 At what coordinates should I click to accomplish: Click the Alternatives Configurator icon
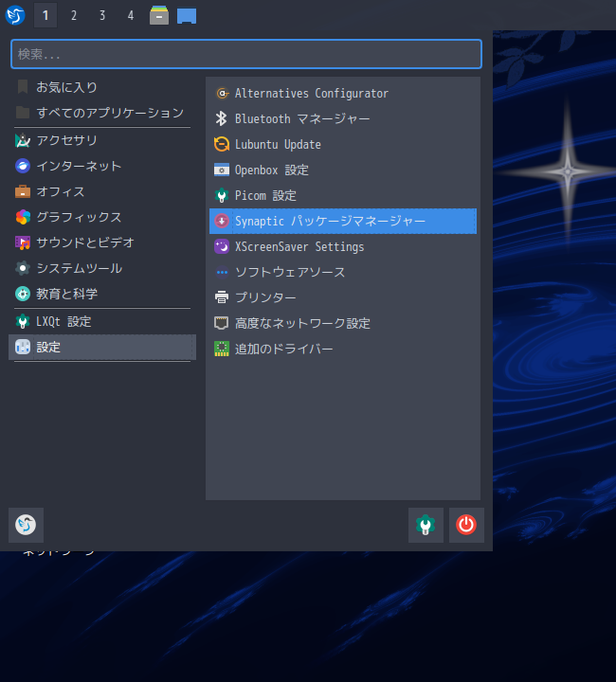click(222, 93)
